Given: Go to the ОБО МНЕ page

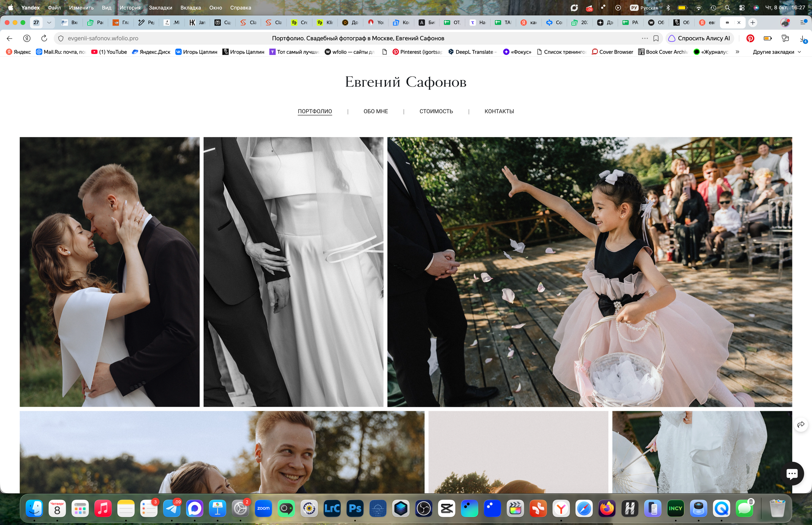Looking at the screenshot, I should click(376, 111).
